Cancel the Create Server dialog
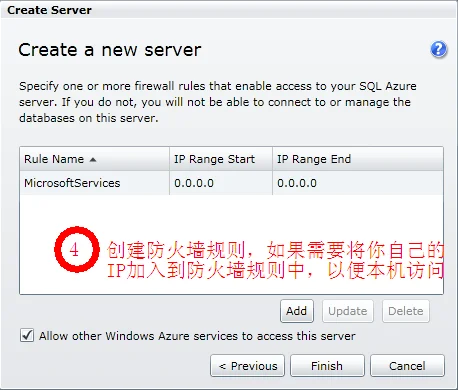The width and height of the screenshot is (458, 390). (x=407, y=366)
